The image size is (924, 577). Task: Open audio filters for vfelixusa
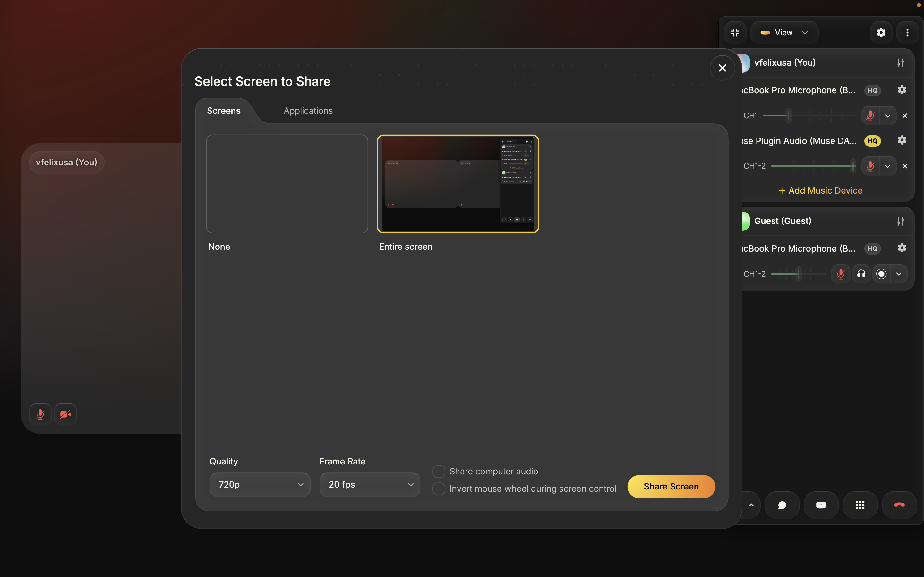click(900, 62)
